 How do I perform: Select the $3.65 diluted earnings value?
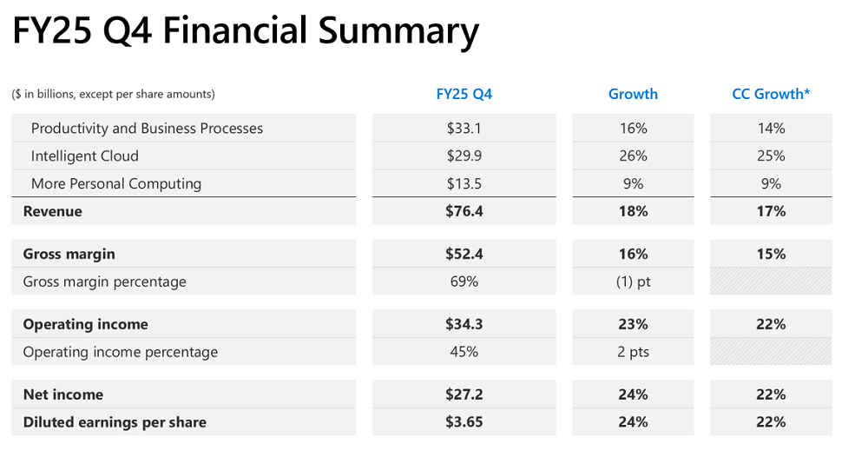[x=464, y=423]
